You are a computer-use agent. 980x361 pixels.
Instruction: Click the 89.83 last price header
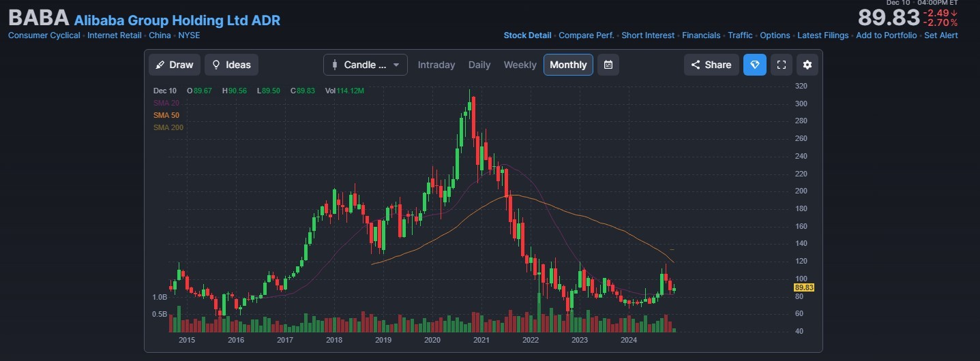[888, 18]
